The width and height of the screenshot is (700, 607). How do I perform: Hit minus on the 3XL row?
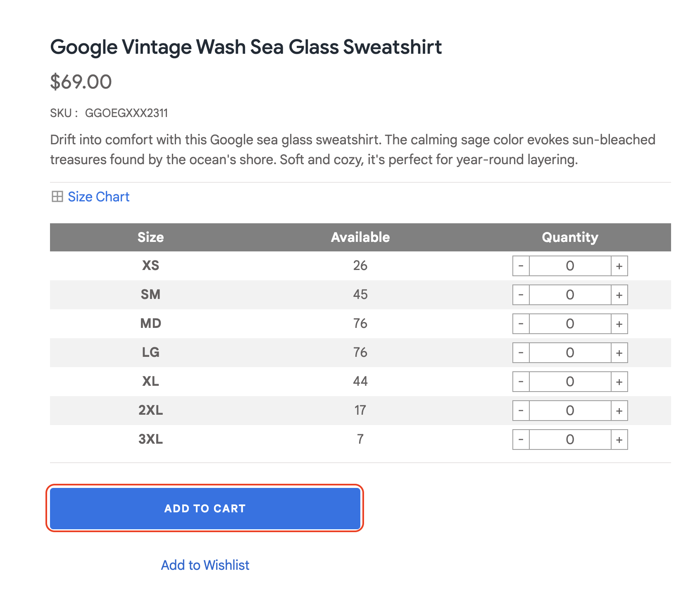[x=521, y=440]
